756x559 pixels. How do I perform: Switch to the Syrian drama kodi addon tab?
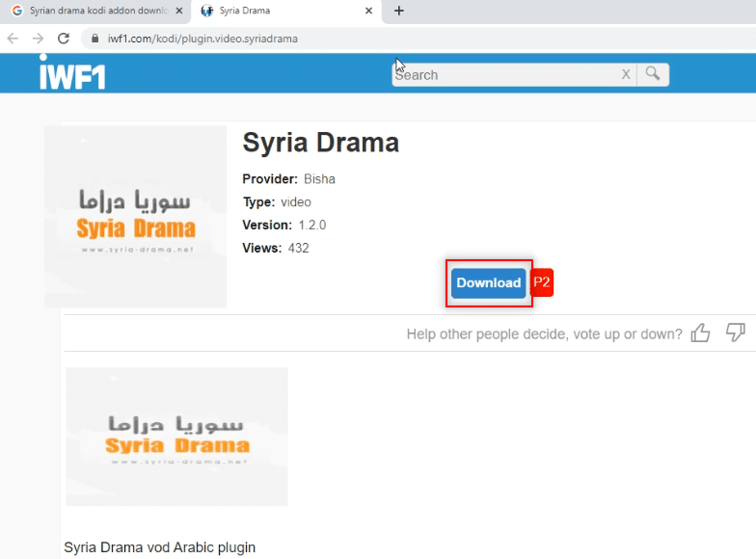point(94,11)
